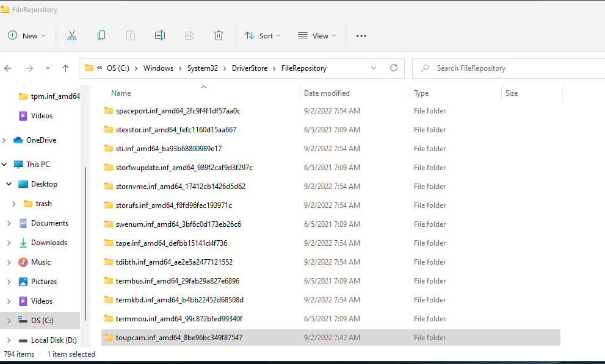This screenshot has width=605, height=364.
Task: Go forward with the right arrow
Action: pyautogui.click(x=29, y=68)
